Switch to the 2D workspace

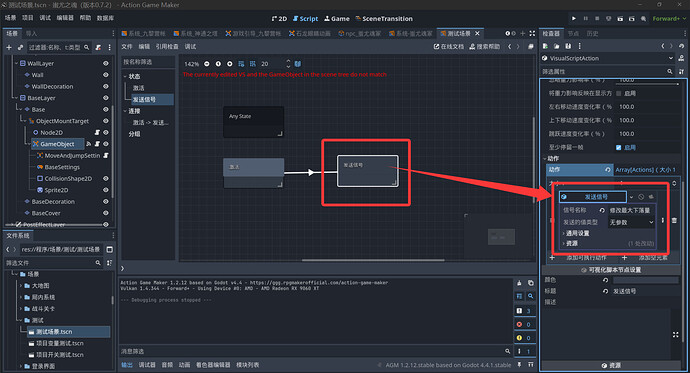pos(279,18)
